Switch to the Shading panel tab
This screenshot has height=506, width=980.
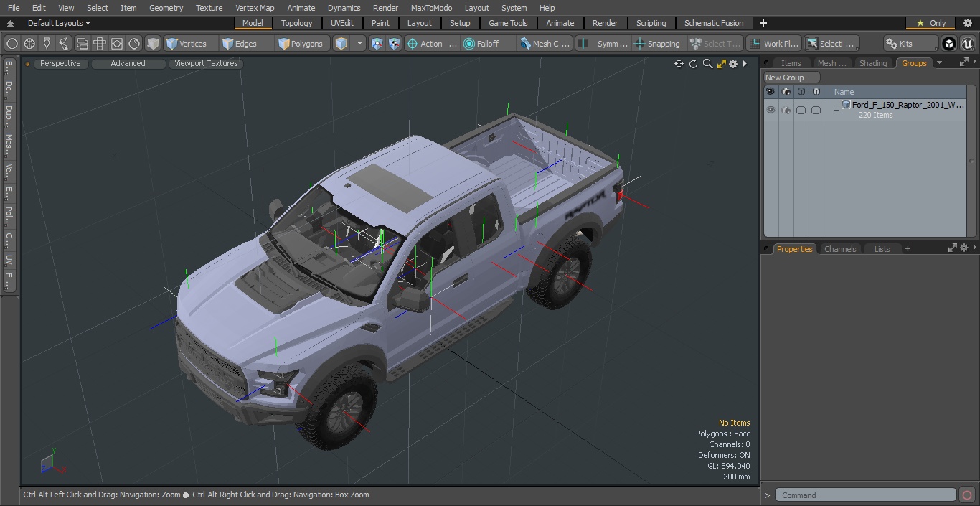(x=873, y=63)
